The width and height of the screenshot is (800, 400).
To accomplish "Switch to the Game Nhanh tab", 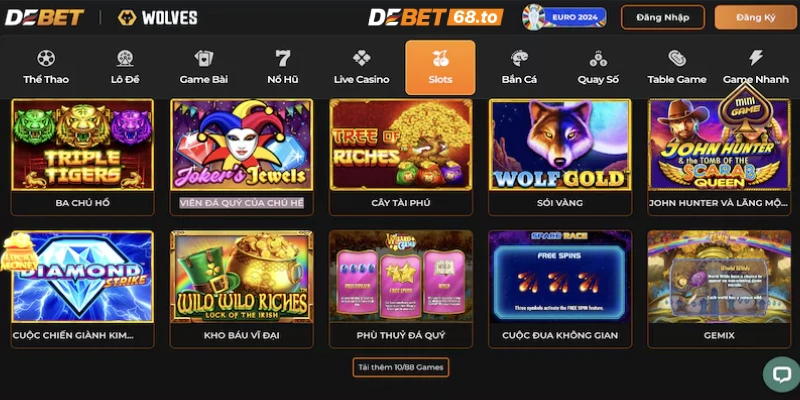I will pos(756,67).
